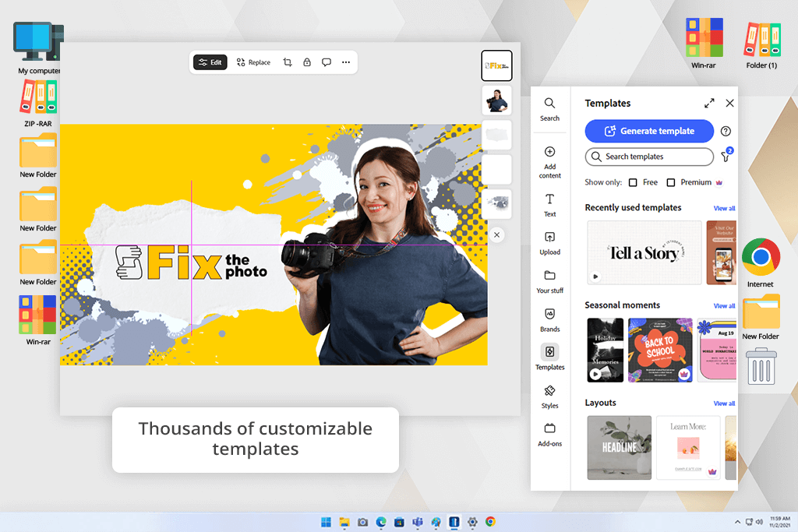Open the template filter funnel icon
The height and width of the screenshot is (532, 798).
point(726,156)
